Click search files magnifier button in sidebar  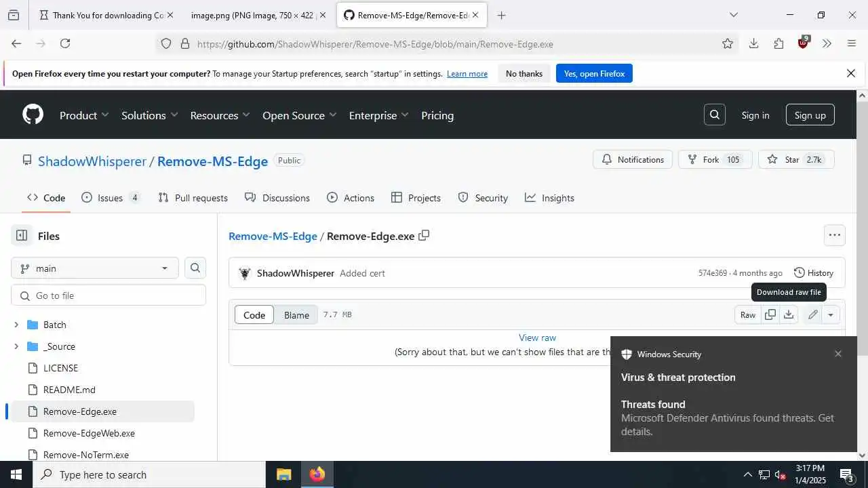(195, 268)
